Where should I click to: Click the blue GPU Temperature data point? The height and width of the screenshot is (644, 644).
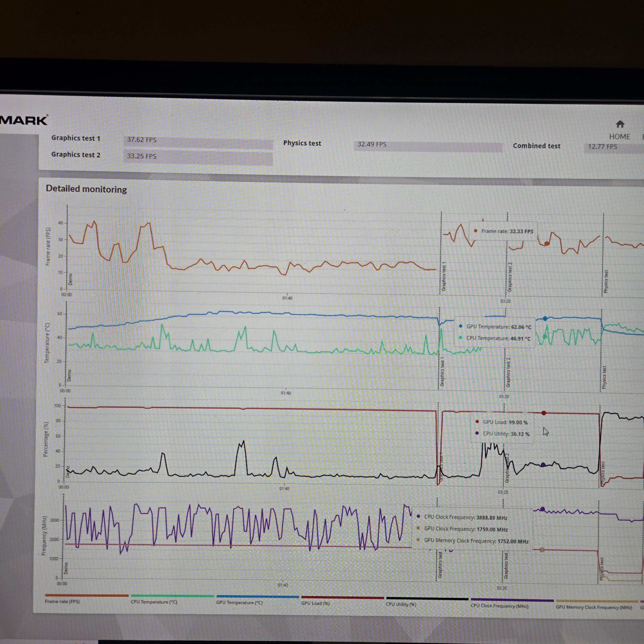[x=545, y=319]
